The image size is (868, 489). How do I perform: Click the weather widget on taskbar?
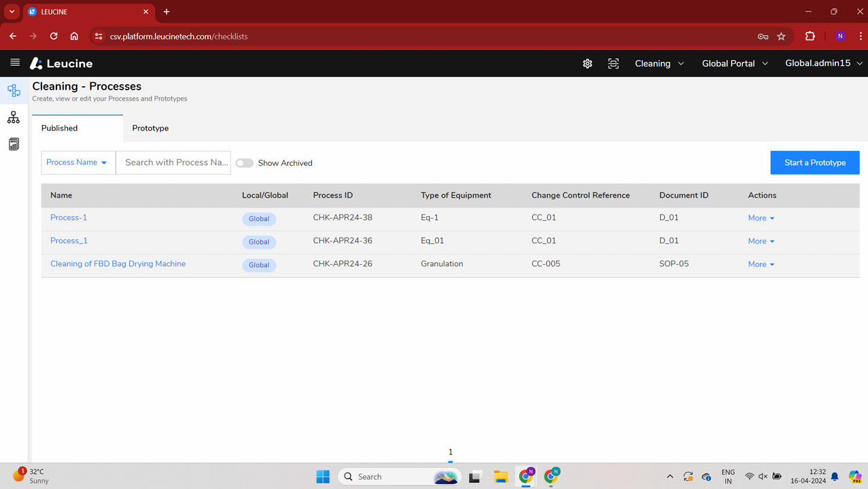tap(31, 476)
